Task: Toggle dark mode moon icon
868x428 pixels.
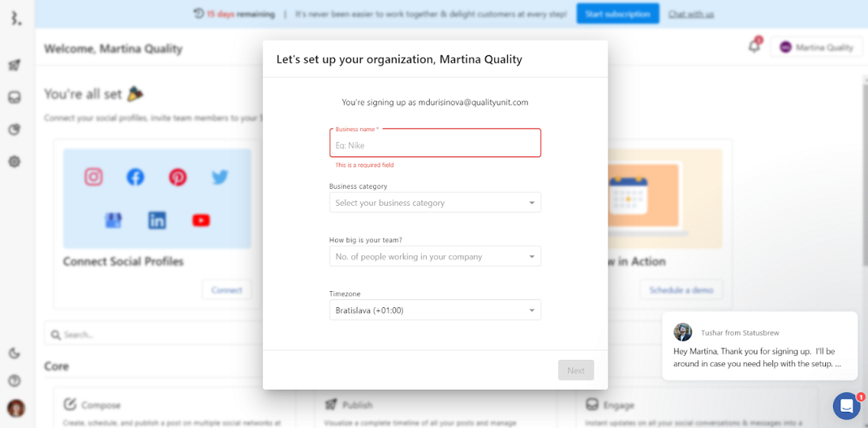Action: pyautogui.click(x=15, y=353)
